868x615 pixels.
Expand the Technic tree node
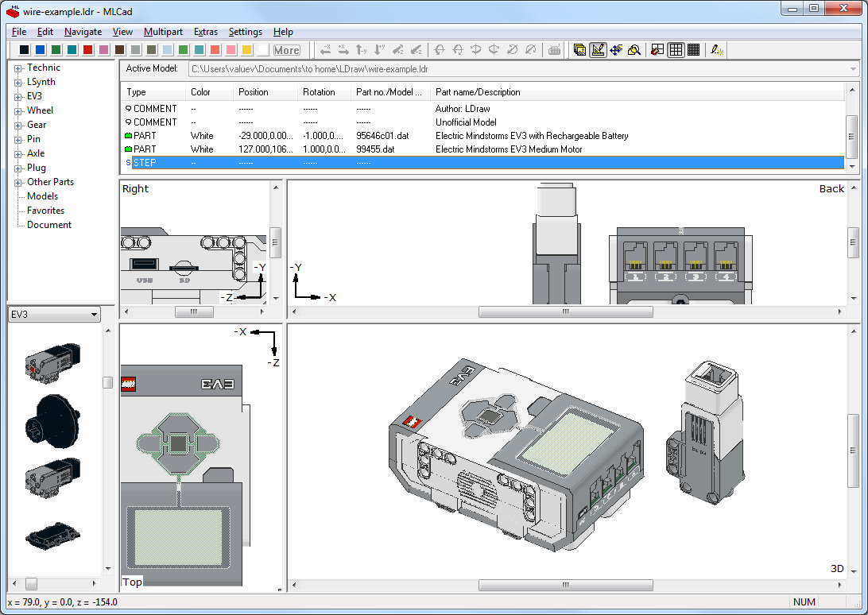point(17,68)
